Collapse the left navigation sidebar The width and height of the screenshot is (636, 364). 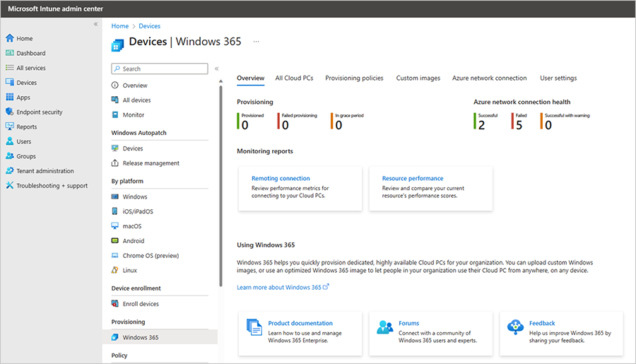pyautogui.click(x=96, y=25)
